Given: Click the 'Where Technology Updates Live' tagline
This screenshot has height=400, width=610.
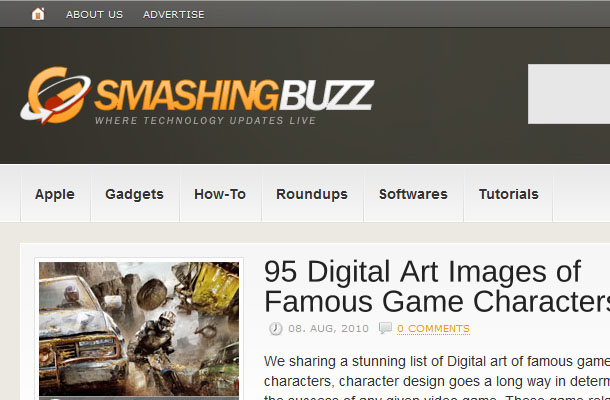Looking at the screenshot, I should coord(206,121).
